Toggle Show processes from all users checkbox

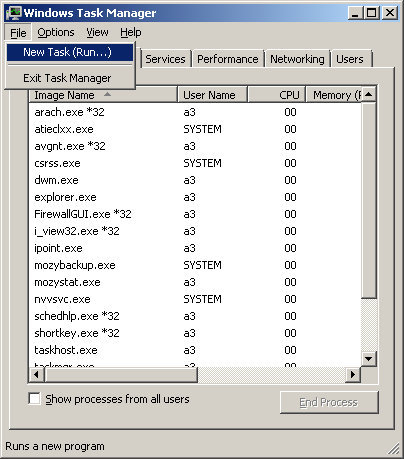[x=35, y=399]
